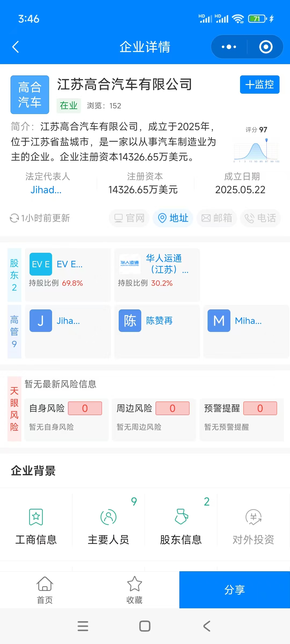The height and width of the screenshot is (644, 290).
Task: Open the 天眼风险 side tab
Action: (15, 409)
